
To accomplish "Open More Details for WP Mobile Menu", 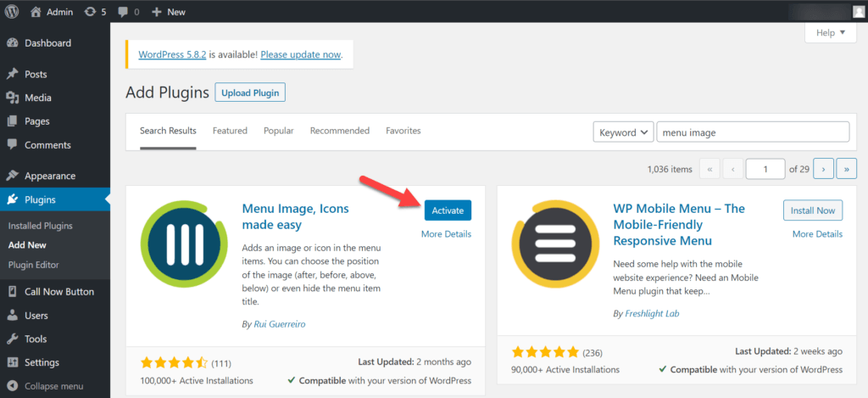I will click(x=817, y=234).
